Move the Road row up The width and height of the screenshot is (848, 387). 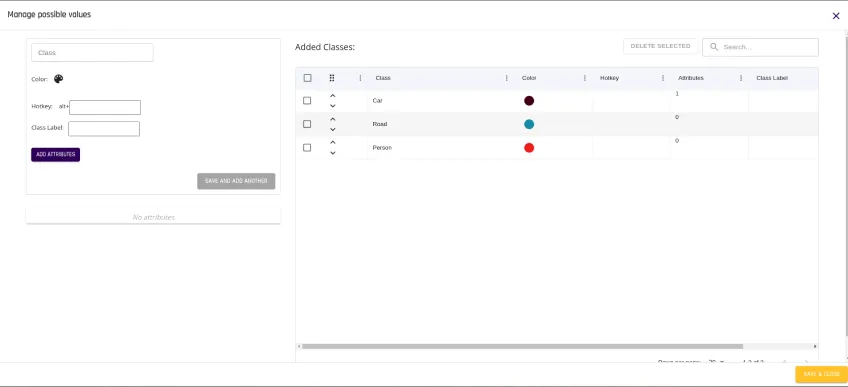[333, 119]
